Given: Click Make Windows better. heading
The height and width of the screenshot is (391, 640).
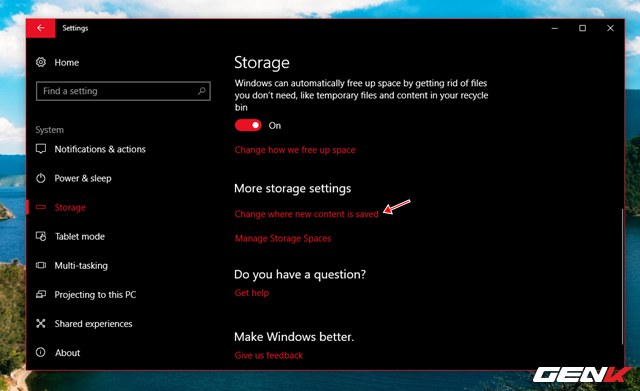Looking at the screenshot, I should (x=294, y=337).
